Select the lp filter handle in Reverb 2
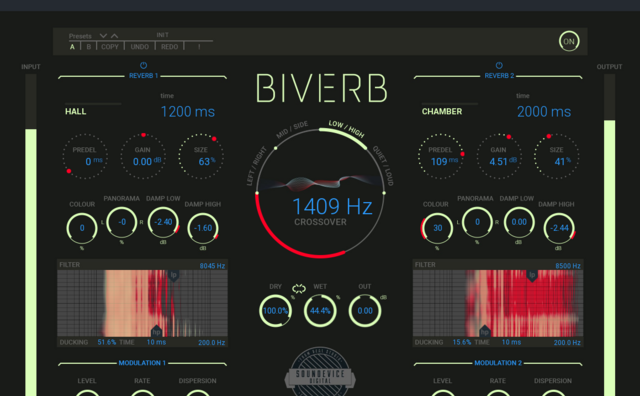This screenshot has height=396, width=640. click(532, 275)
